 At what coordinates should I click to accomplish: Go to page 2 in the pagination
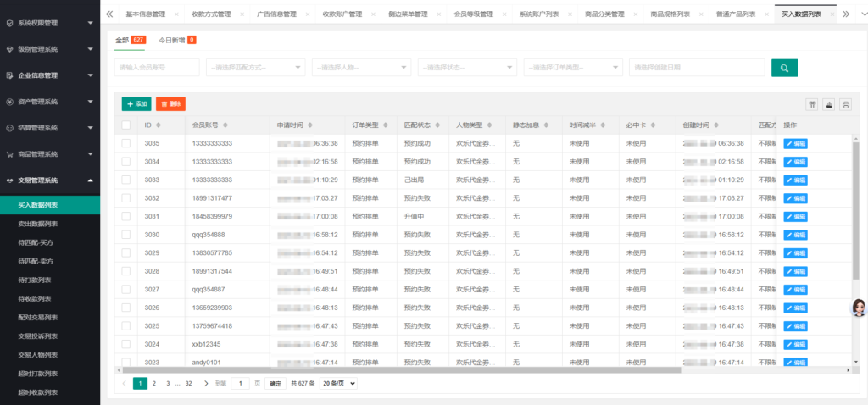(154, 384)
